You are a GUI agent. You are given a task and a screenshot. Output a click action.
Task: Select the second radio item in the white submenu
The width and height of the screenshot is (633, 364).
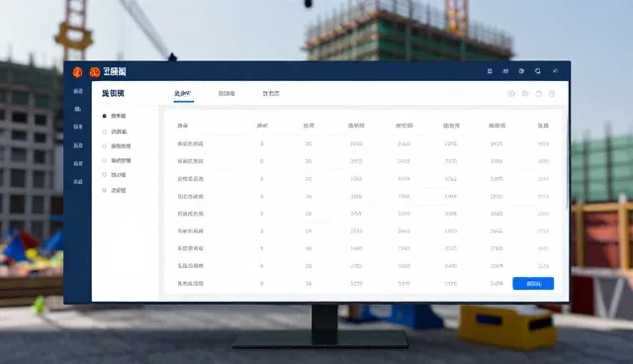115,132
